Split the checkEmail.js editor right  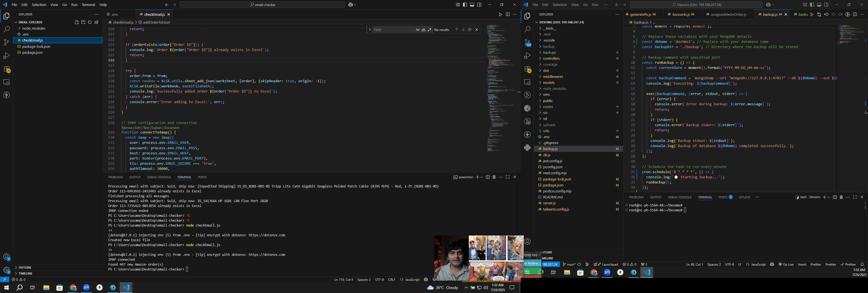[x=508, y=14]
